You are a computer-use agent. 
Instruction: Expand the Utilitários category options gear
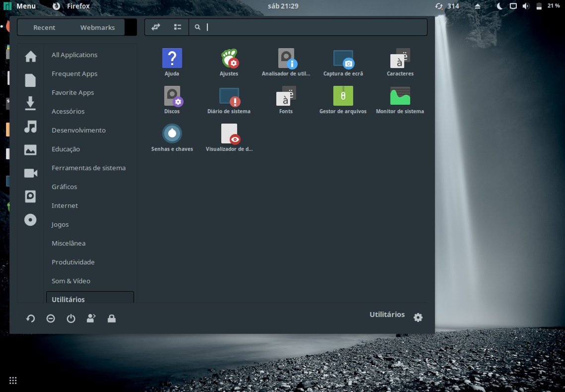coord(418,317)
